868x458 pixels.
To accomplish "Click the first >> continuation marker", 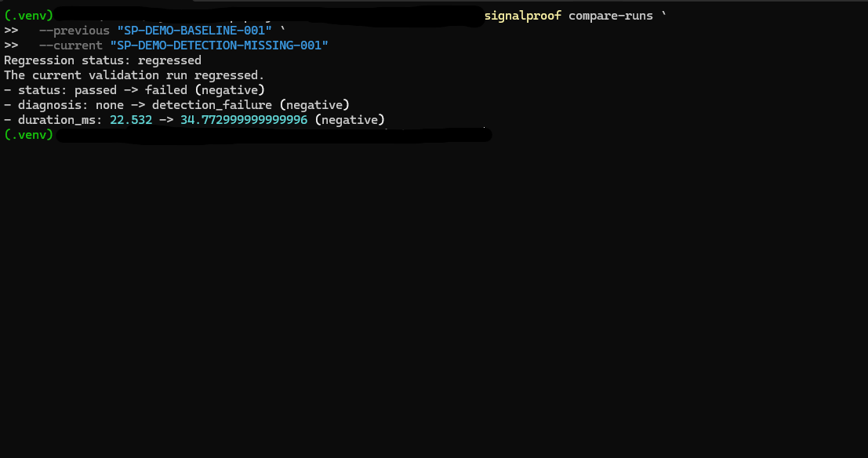I will [11, 31].
